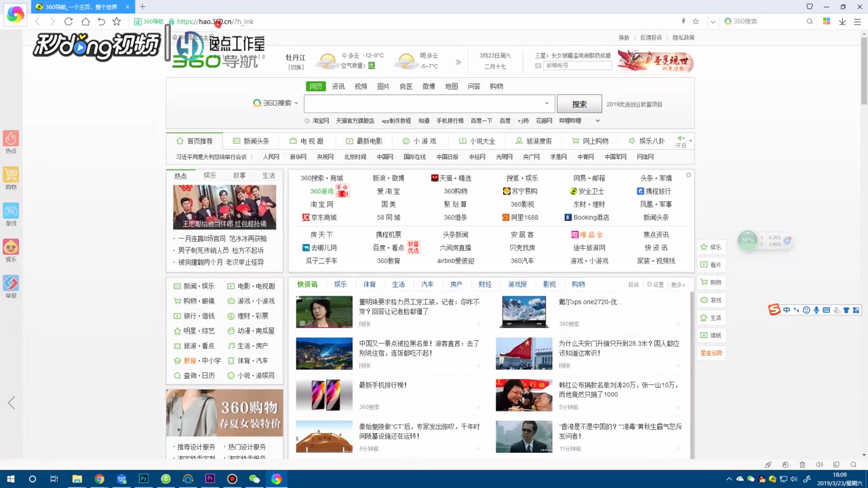Select the 网页 search tab
868x488 pixels.
[x=316, y=86]
